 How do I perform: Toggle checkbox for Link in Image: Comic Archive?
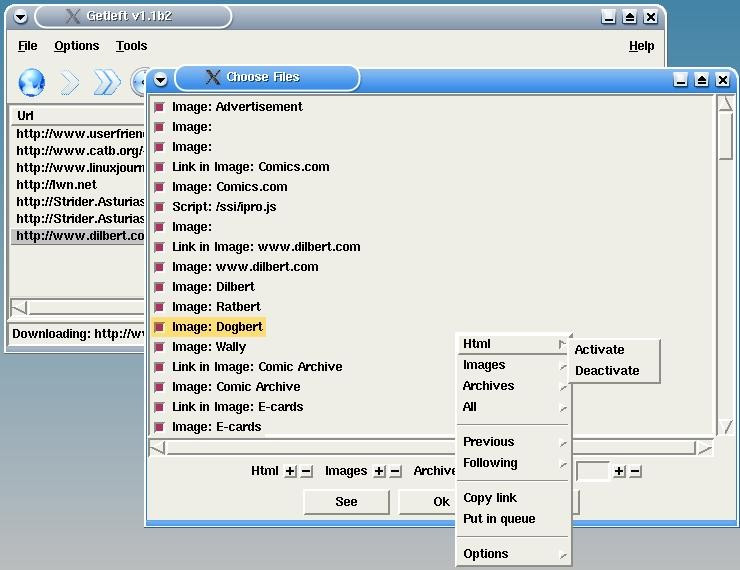click(x=160, y=367)
